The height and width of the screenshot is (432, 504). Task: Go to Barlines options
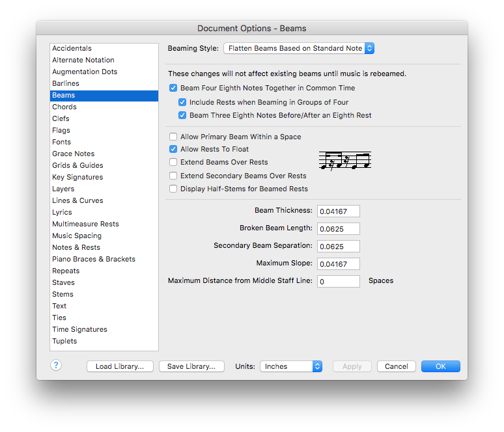point(104,83)
